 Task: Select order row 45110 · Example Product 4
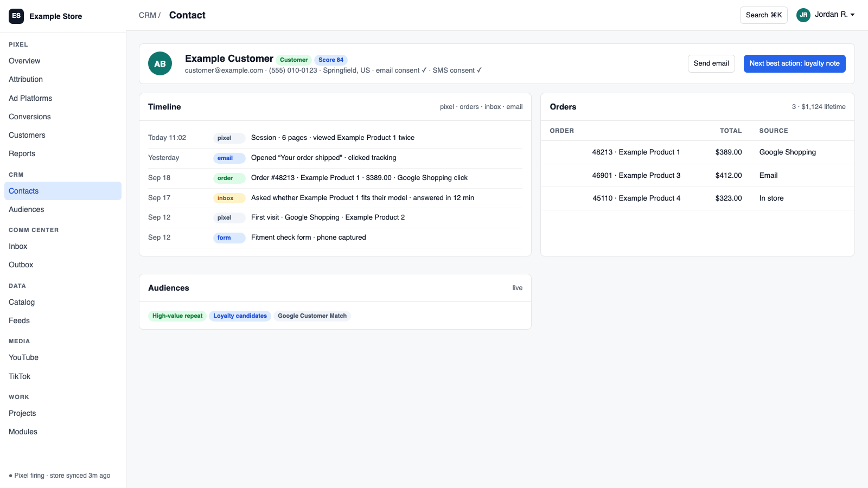click(x=698, y=198)
